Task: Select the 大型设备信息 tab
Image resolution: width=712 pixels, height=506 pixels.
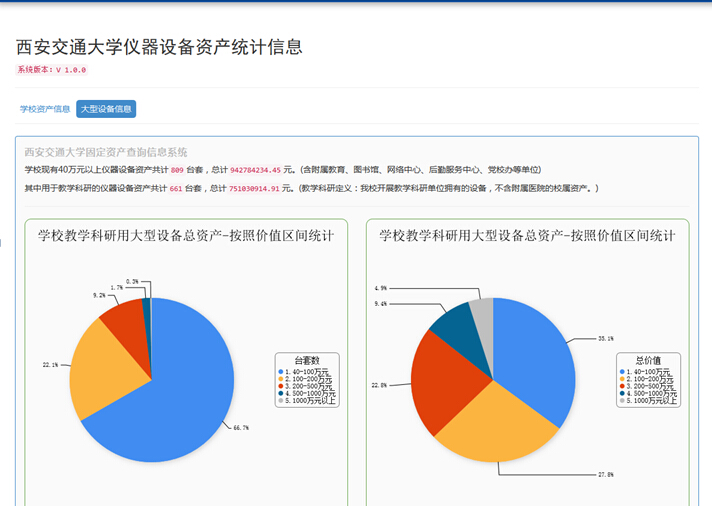Action: (106, 109)
